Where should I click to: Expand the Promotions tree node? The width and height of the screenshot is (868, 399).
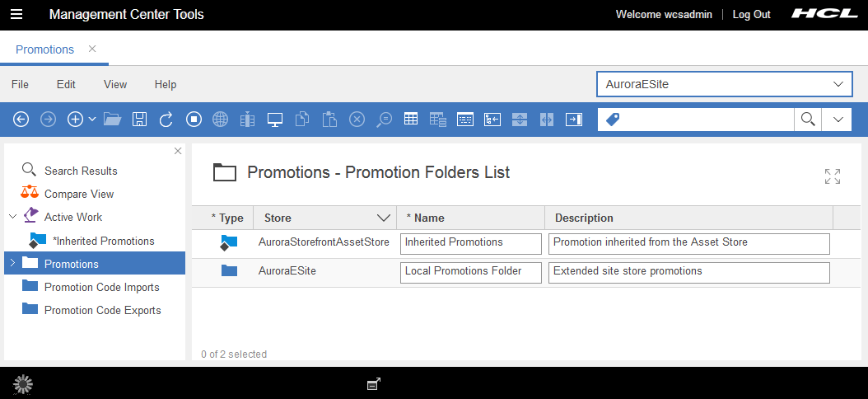point(12,264)
